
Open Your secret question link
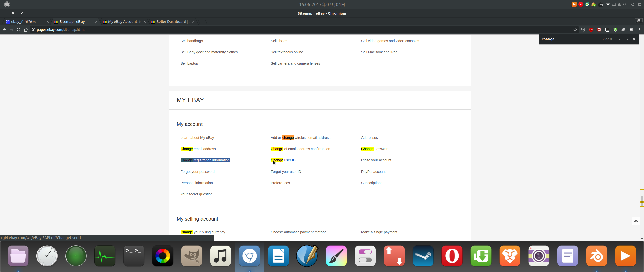coord(196,194)
